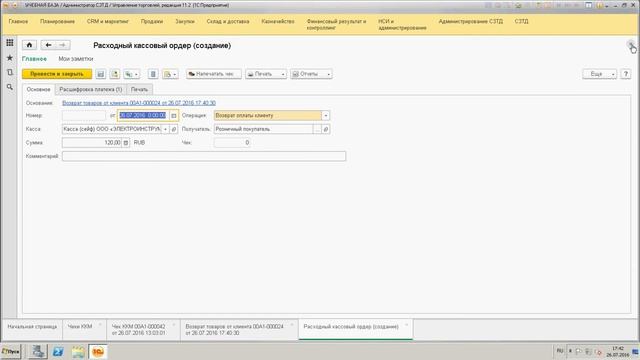
Task: Switch to 'Печать' form tab
Action: [139, 89]
